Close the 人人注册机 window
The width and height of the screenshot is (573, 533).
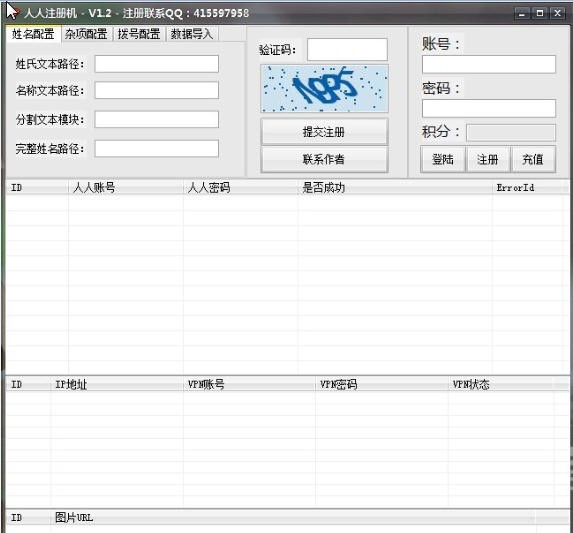tap(557, 14)
